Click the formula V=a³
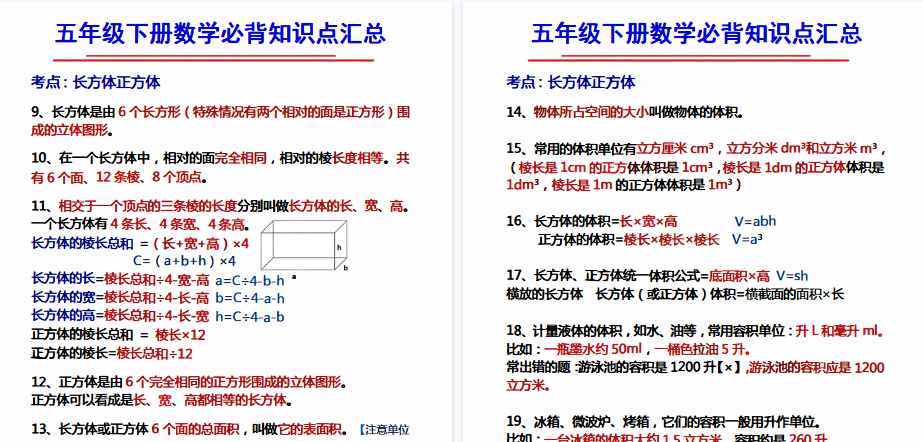This screenshot has height=442, width=923. click(x=748, y=239)
